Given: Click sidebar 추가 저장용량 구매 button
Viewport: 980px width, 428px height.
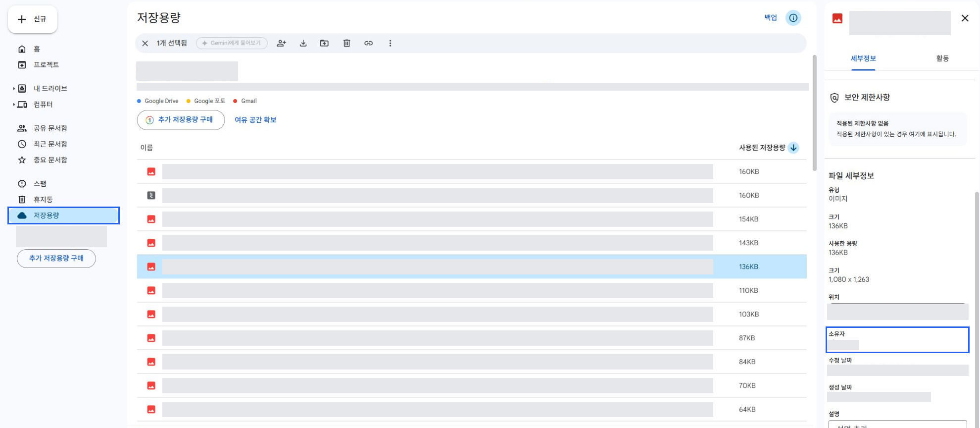Looking at the screenshot, I should pyautogui.click(x=56, y=258).
